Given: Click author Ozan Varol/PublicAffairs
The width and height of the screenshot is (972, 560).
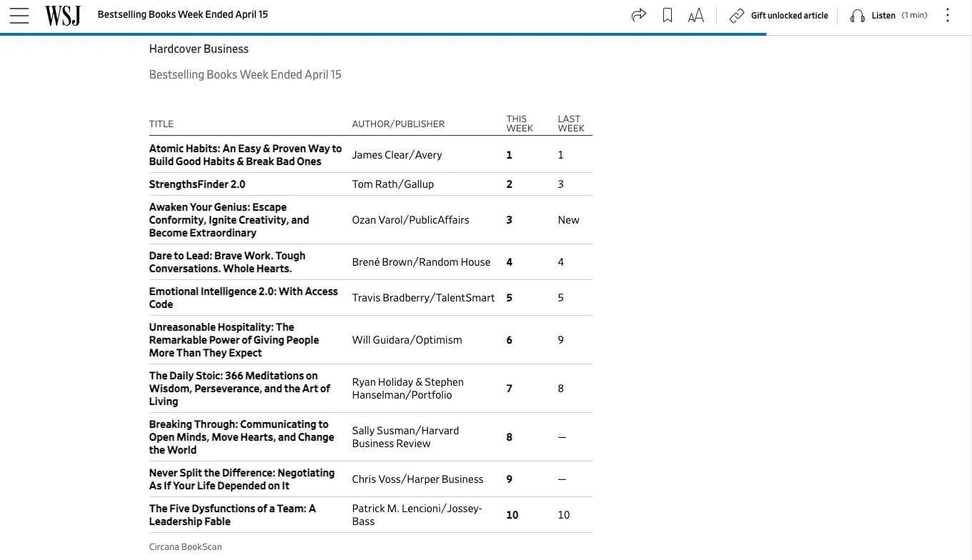Looking at the screenshot, I should pos(410,220).
